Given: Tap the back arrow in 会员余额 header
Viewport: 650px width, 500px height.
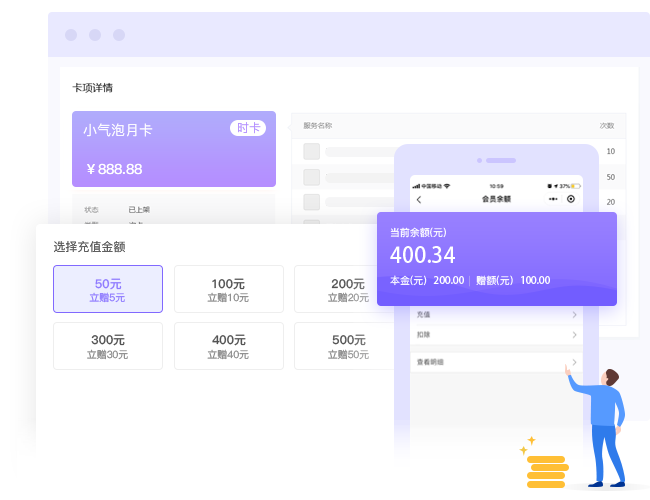Looking at the screenshot, I should (x=419, y=199).
